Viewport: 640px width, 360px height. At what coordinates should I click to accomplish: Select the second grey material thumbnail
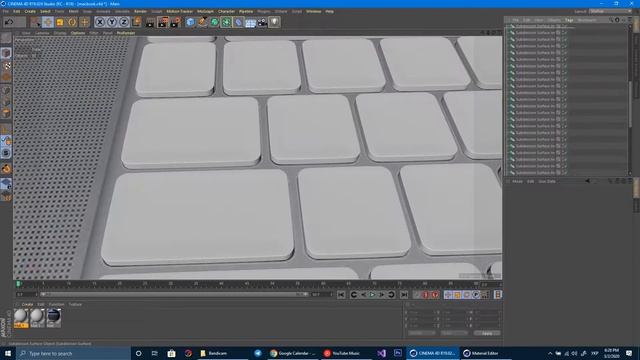coord(37,318)
